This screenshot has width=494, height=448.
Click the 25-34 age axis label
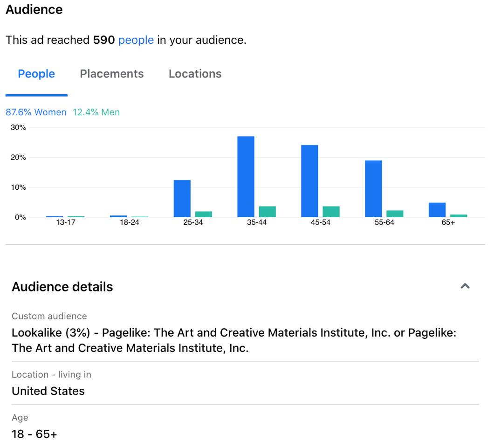click(193, 222)
